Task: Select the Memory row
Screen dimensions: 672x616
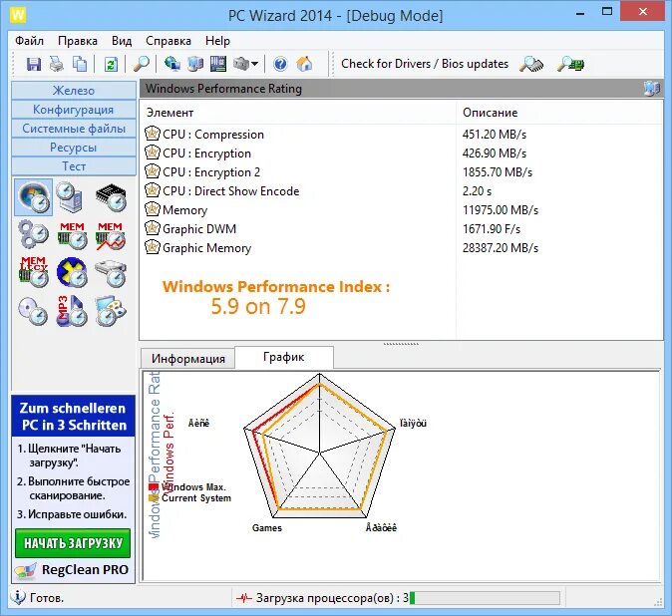Action: pyautogui.click(x=401, y=210)
